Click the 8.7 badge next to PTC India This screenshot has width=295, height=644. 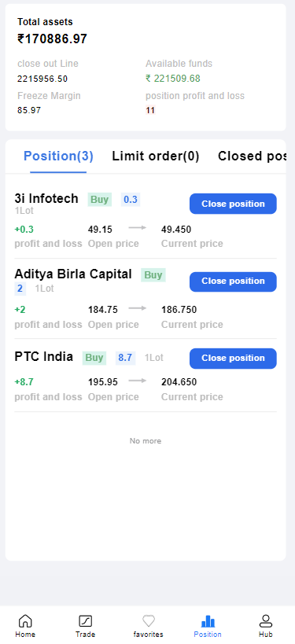[x=125, y=358]
